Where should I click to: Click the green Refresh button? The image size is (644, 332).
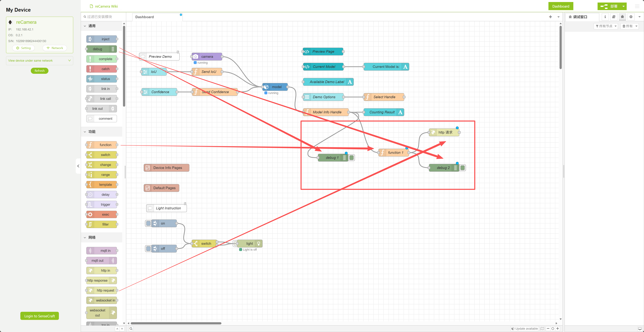click(40, 71)
